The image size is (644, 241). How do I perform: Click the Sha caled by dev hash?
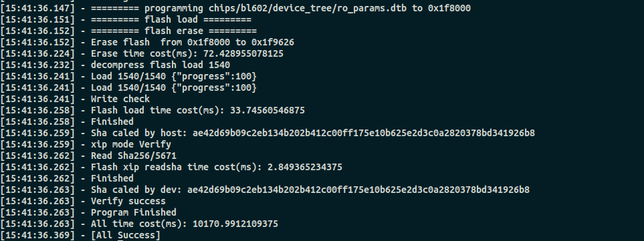pos(358,190)
